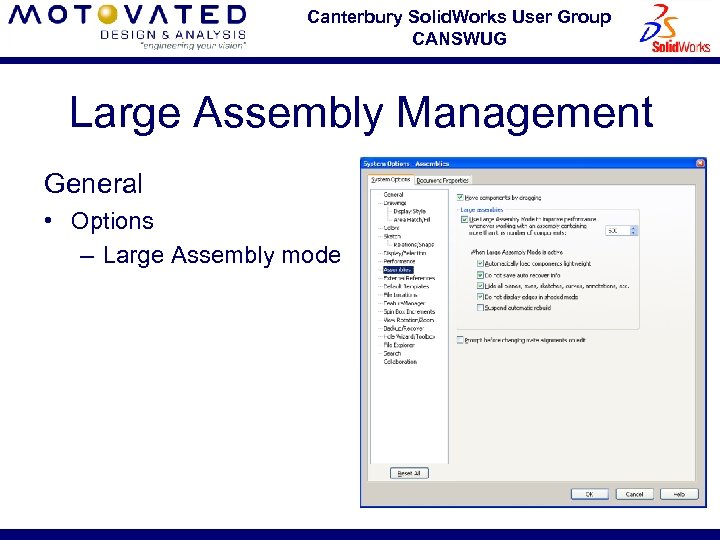Select General in options tree
The image size is (720, 540).
(x=393, y=195)
